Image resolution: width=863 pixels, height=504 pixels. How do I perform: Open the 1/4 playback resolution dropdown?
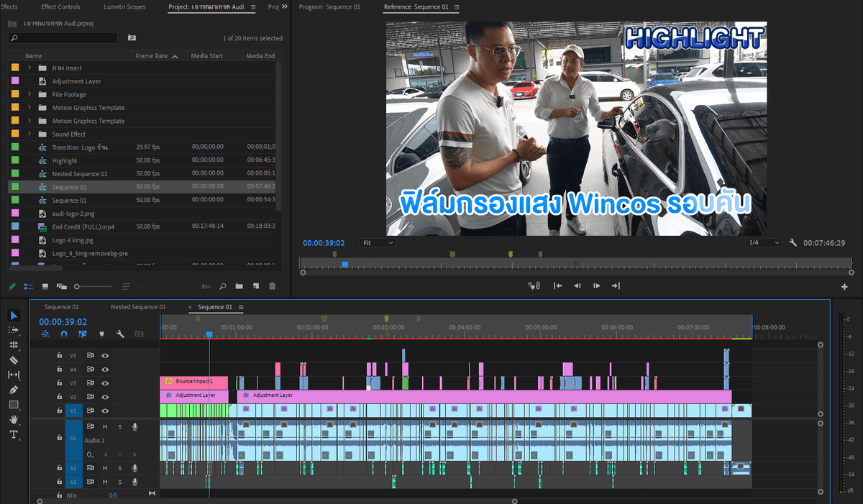point(764,243)
